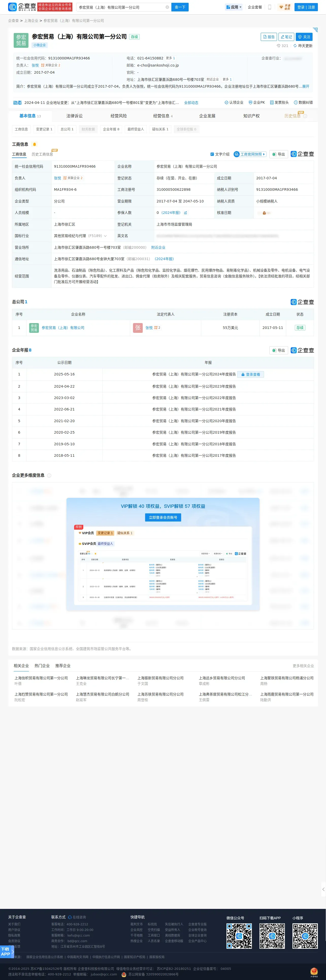Click 登录 | 注册 button
This screenshot has height=980, width=326.
coord(306,7)
